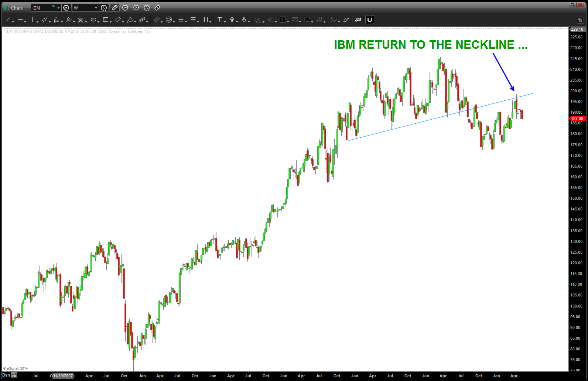Toggle the time lock next to Dyn
This screenshot has height=381, width=588.
click(14, 375)
